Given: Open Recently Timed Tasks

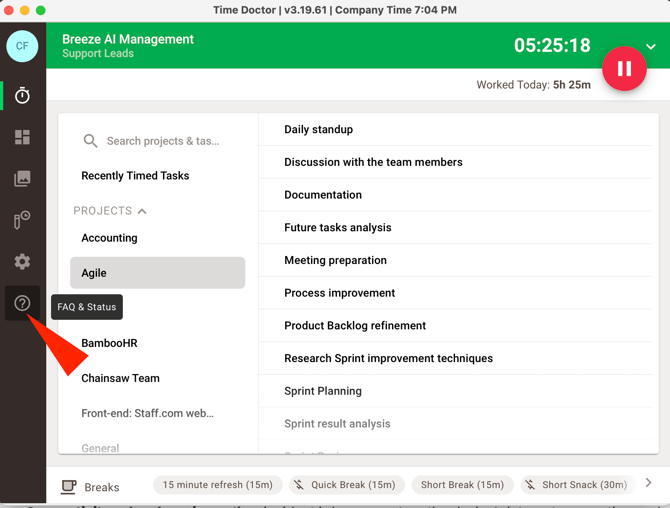Looking at the screenshot, I should click(x=135, y=176).
